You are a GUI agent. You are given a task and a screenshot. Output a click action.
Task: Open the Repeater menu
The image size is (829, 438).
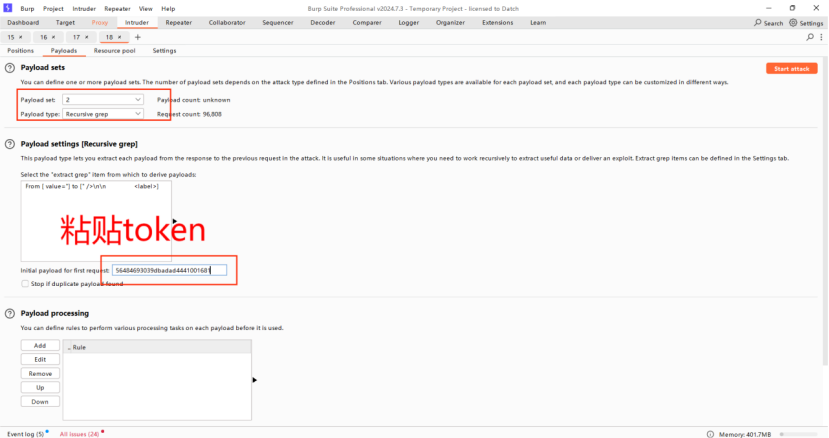click(117, 8)
